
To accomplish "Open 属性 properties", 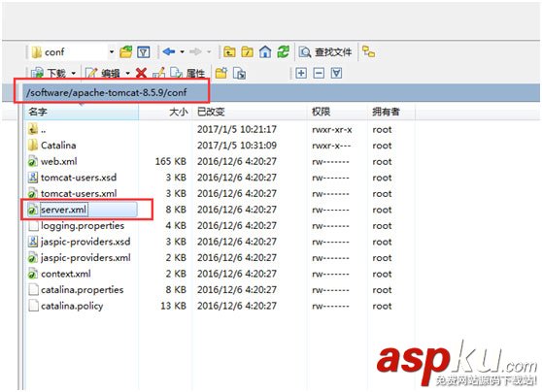I will coord(187,73).
